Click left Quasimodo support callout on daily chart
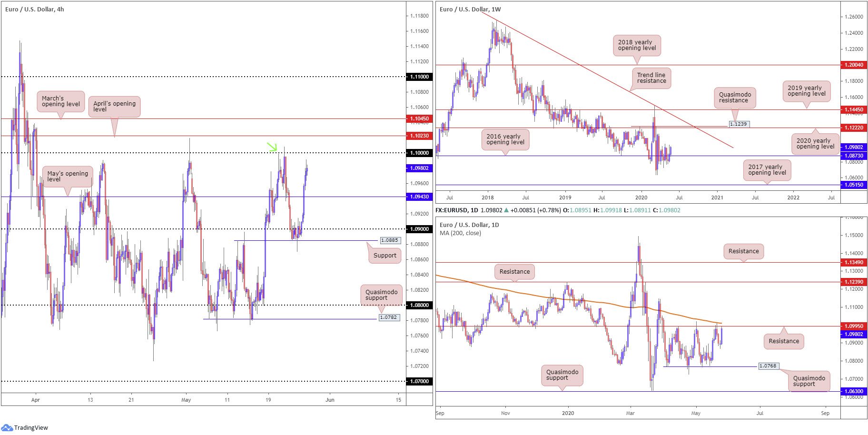Image resolution: width=868 pixels, height=435 pixels. 562,375
